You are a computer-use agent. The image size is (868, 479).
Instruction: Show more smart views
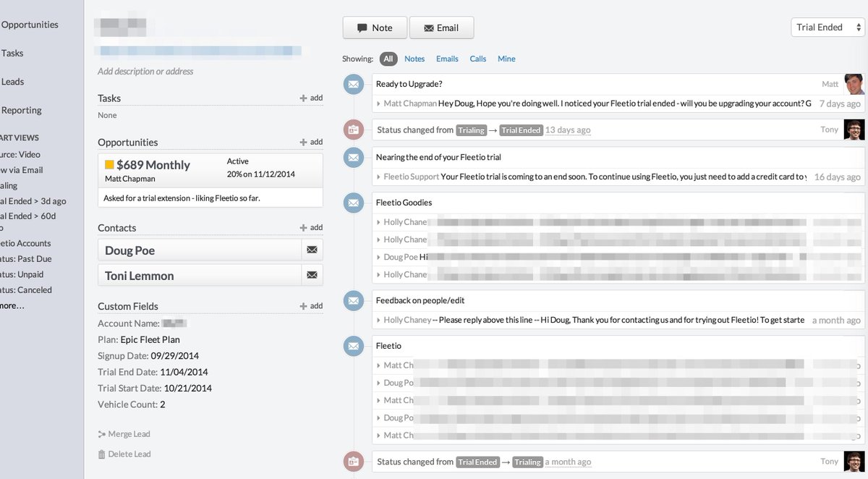click(x=12, y=306)
